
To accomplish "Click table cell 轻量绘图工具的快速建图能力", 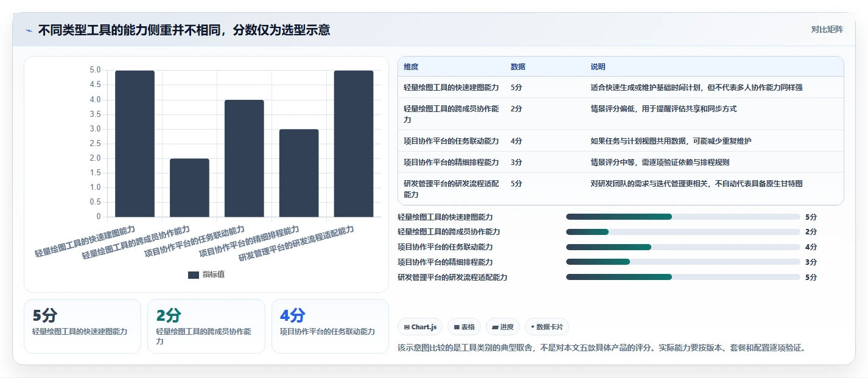I will pos(451,88).
